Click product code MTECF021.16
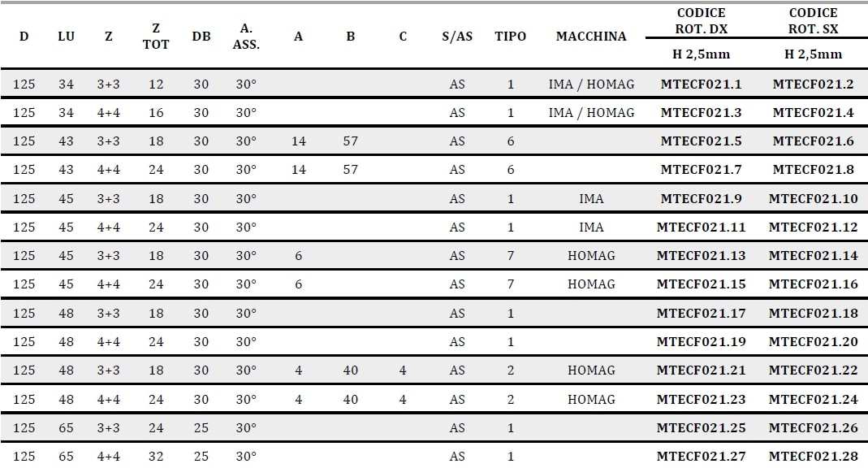The height and width of the screenshot is (468, 868). (x=814, y=284)
